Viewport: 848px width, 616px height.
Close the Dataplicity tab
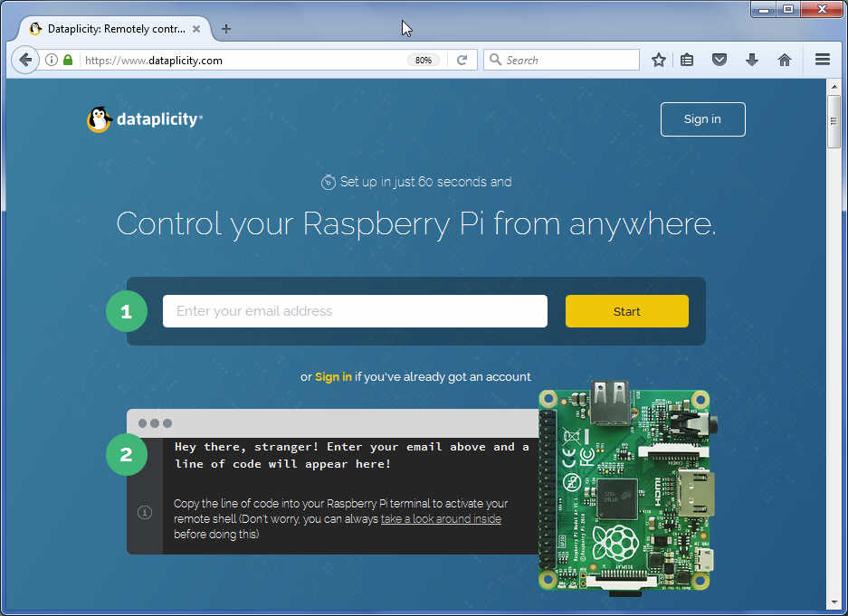[x=196, y=29]
